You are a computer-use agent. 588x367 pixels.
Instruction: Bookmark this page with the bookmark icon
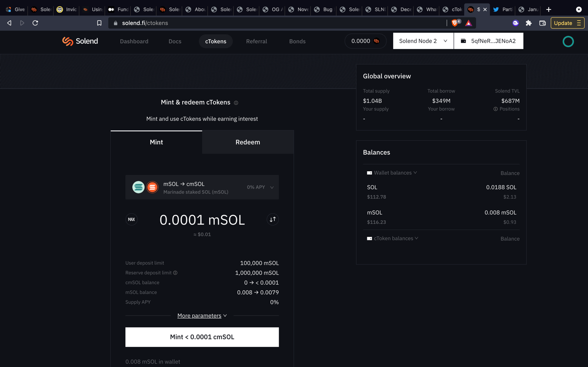point(99,23)
